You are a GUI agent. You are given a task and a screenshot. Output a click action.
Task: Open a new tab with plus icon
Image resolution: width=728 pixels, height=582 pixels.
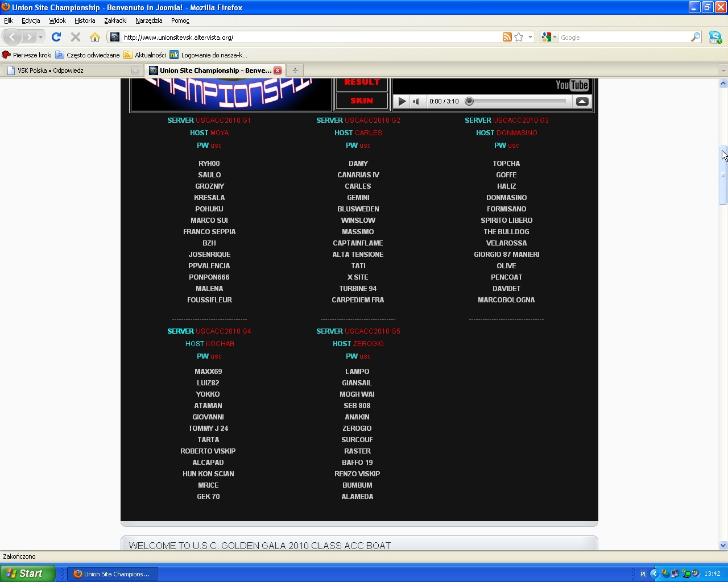[295, 70]
